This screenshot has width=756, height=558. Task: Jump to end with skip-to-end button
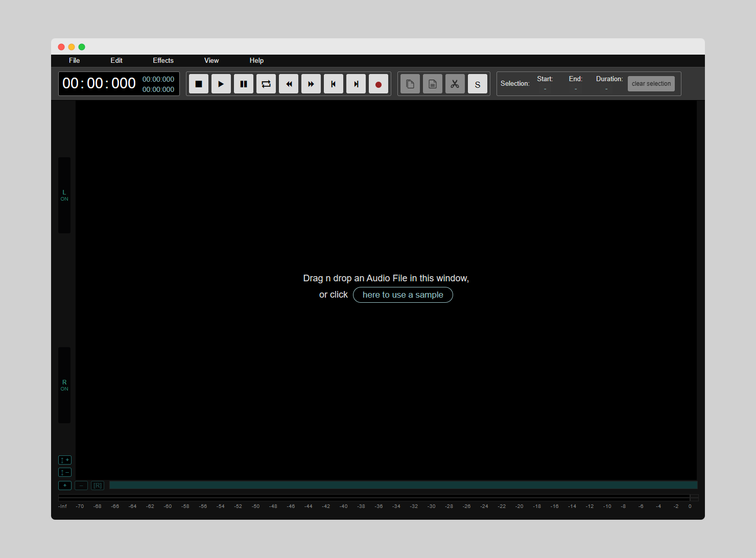(356, 84)
